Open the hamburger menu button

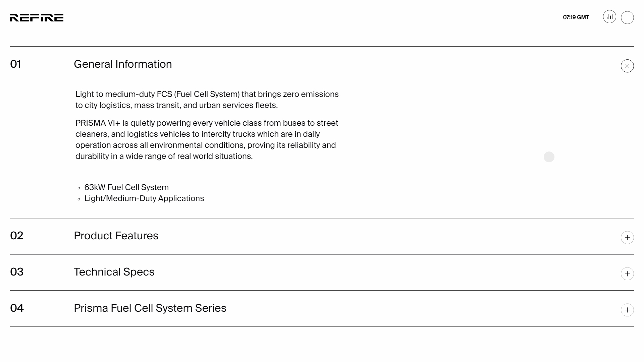(x=627, y=18)
